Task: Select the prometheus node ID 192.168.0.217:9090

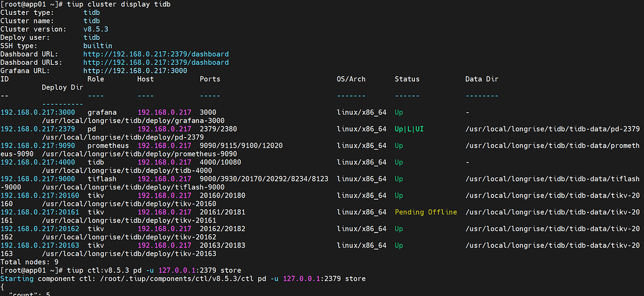Action: pyautogui.click(x=37, y=145)
